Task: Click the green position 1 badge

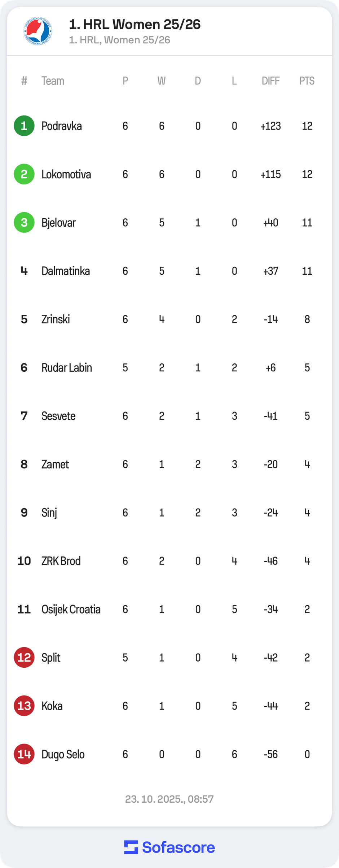Action: coord(24,126)
